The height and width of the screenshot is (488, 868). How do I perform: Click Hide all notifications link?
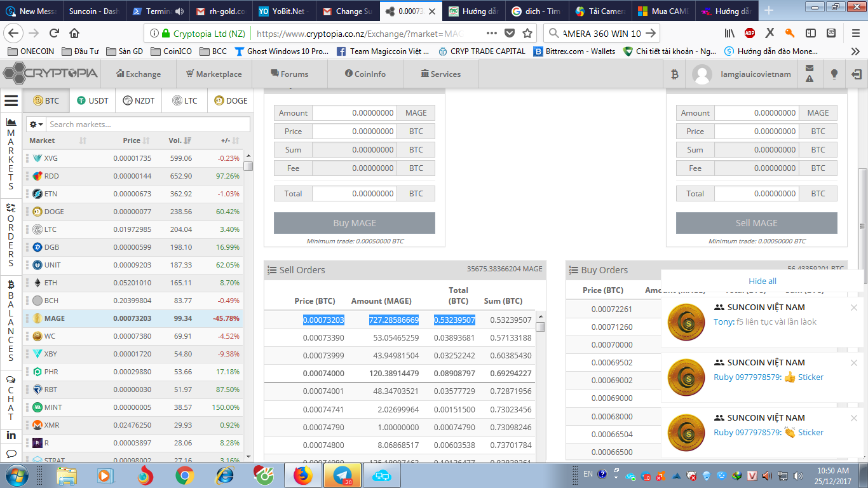pos(763,281)
